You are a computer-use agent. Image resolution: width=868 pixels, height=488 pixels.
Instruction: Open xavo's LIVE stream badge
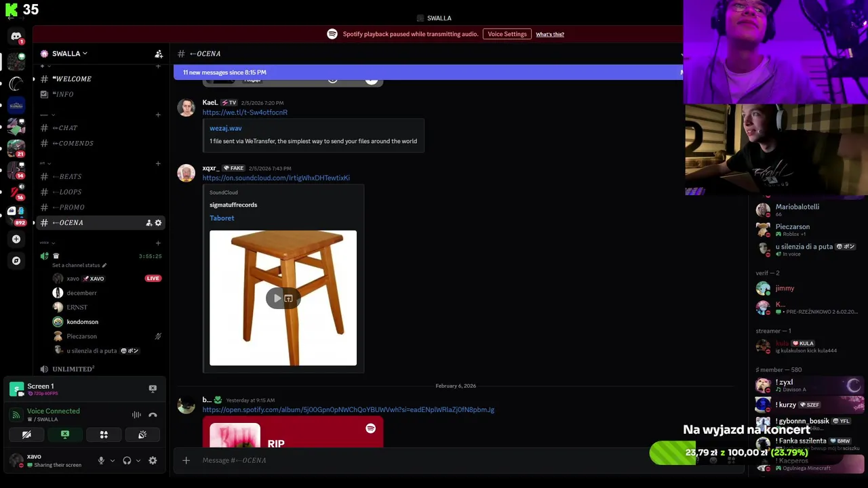153,279
